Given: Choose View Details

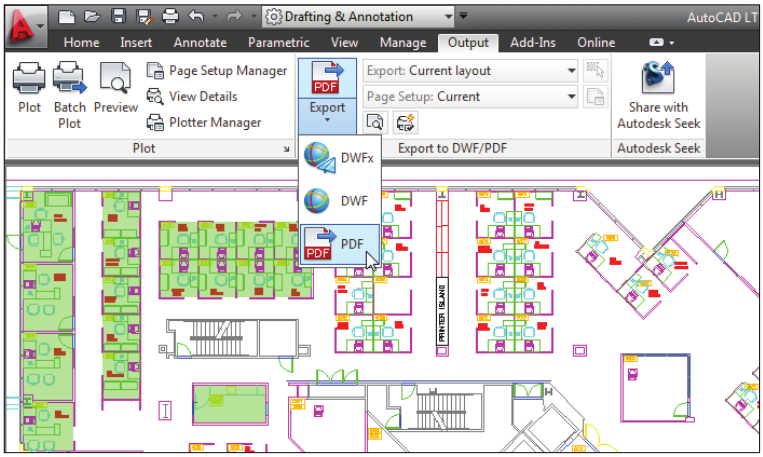Looking at the screenshot, I should pyautogui.click(x=192, y=97).
